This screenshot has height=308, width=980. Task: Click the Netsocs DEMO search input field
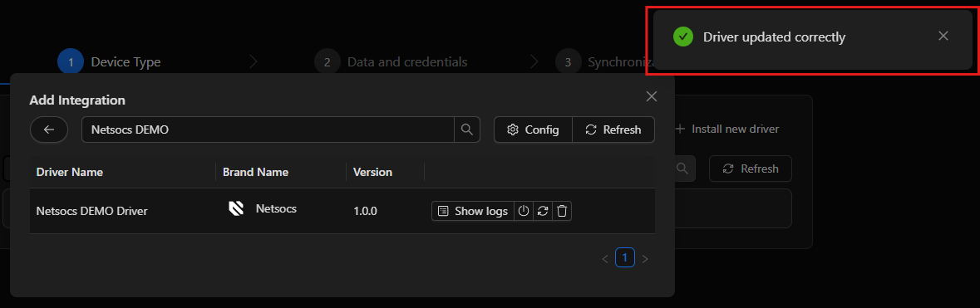point(268,130)
